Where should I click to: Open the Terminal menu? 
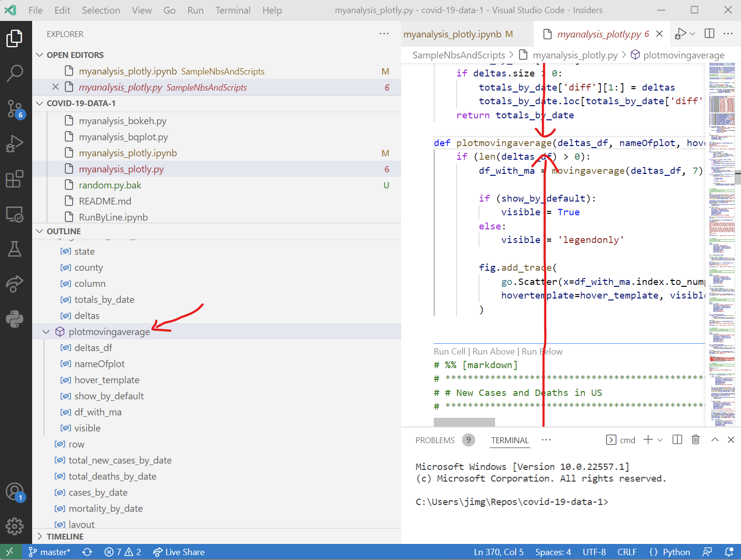(233, 10)
